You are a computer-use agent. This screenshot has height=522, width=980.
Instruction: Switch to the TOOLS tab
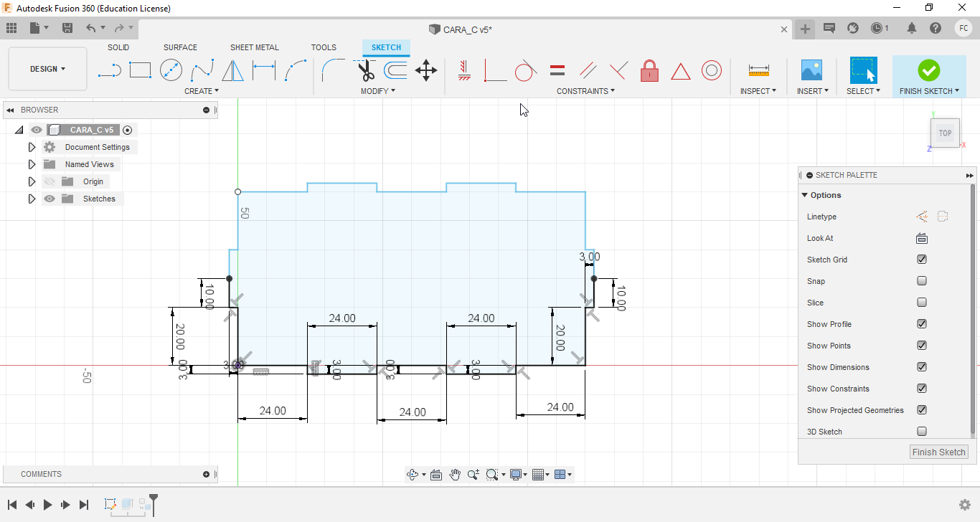pyautogui.click(x=324, y=47)
